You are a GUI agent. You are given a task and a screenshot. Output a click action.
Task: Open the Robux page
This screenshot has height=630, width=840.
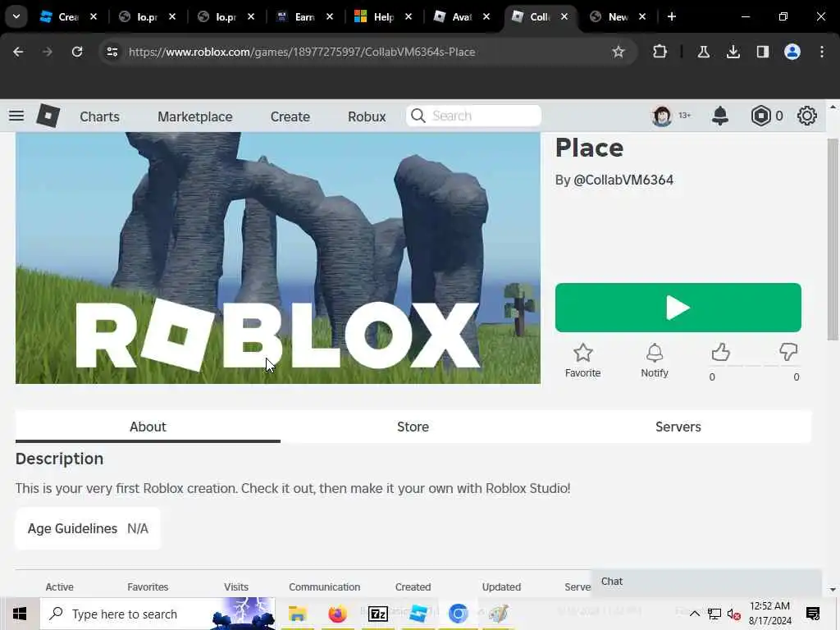[367, 116]
